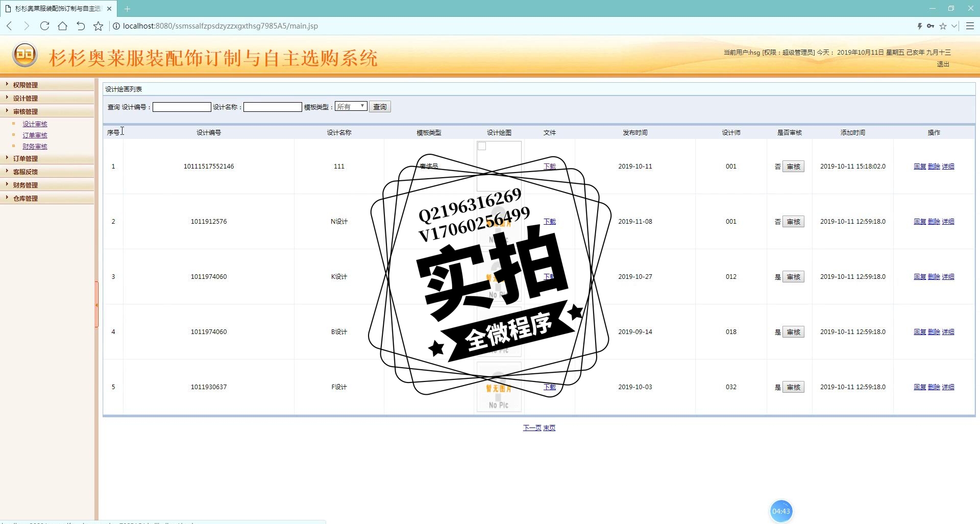Select publish date 2019-11-08 cell

(x=635, y=222)
